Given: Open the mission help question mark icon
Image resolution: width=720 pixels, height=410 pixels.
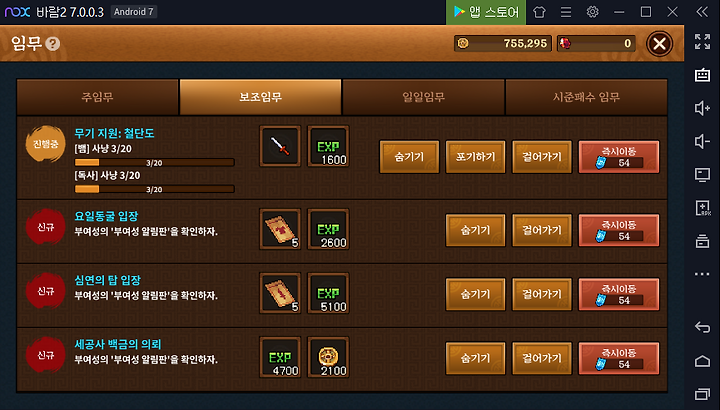Looking at the screenshot, I should [x=53, y=44].
